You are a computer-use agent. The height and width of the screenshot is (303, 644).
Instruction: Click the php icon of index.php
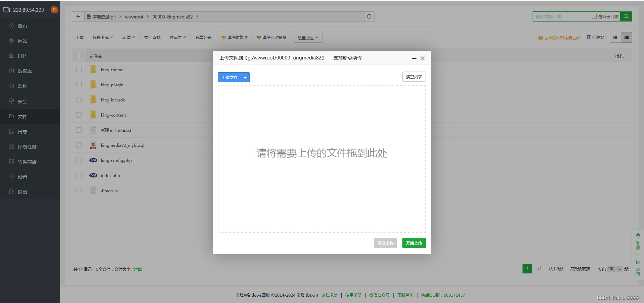coord(93,175)
